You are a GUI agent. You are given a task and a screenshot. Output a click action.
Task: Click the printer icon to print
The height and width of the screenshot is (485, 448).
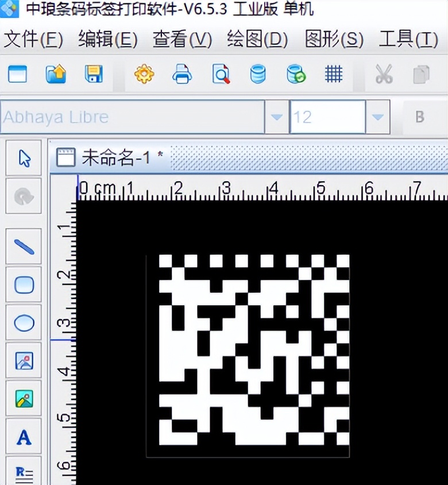tap(182, 74)
